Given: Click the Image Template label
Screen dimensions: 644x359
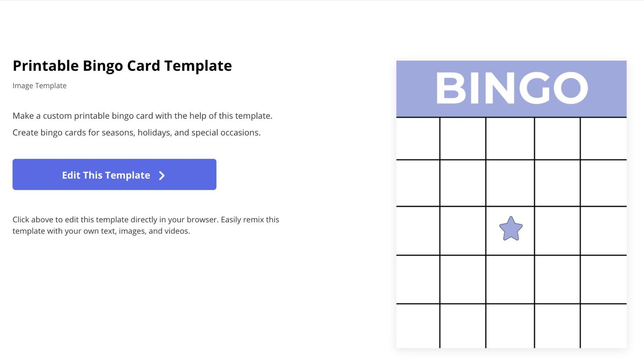Looking at the screenshot, I should coord(39,86).
